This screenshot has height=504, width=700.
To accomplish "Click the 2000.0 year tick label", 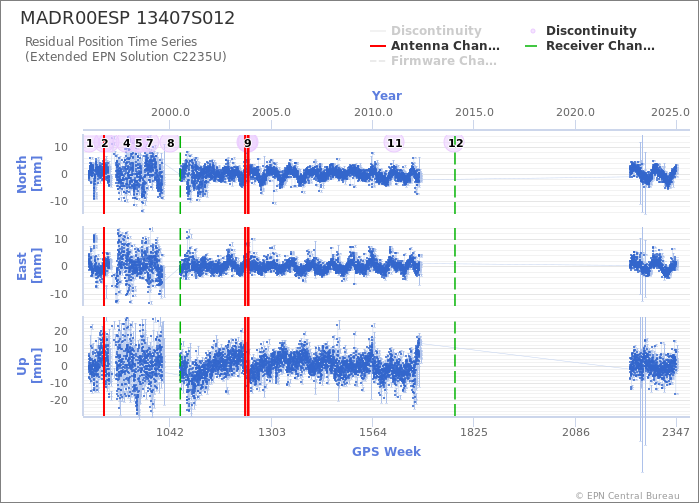I will tap(170, 112).
